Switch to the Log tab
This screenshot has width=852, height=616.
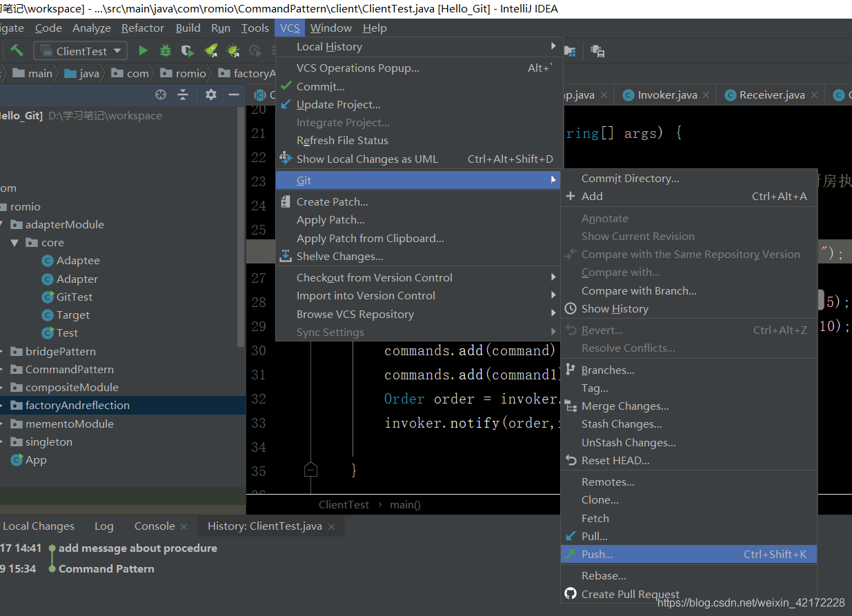[104, 526]
